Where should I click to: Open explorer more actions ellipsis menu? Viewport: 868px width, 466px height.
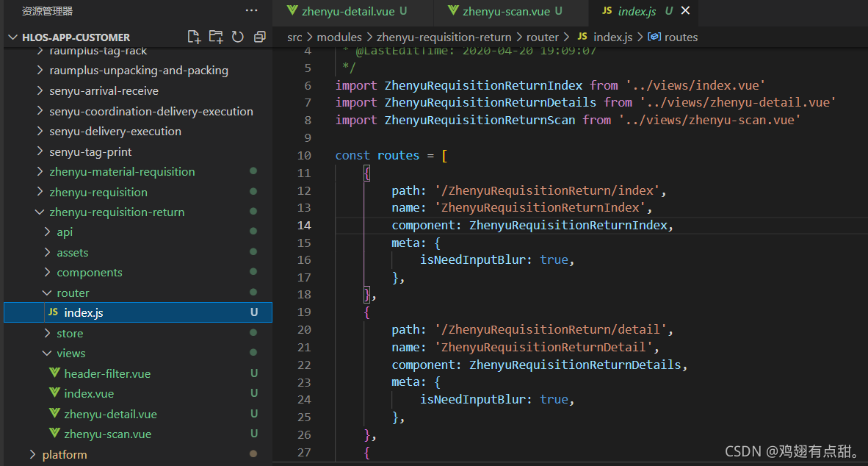251,10
